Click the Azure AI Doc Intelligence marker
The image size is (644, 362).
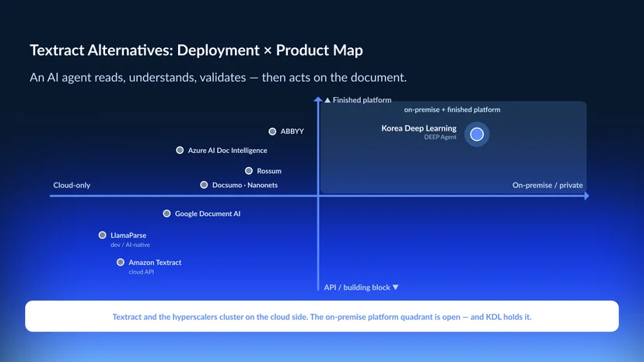180,150
